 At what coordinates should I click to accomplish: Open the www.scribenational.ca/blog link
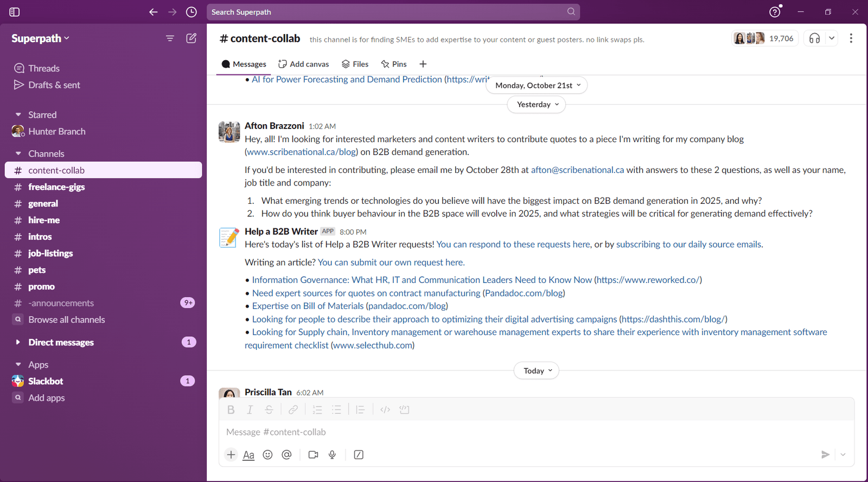[302, 152]
